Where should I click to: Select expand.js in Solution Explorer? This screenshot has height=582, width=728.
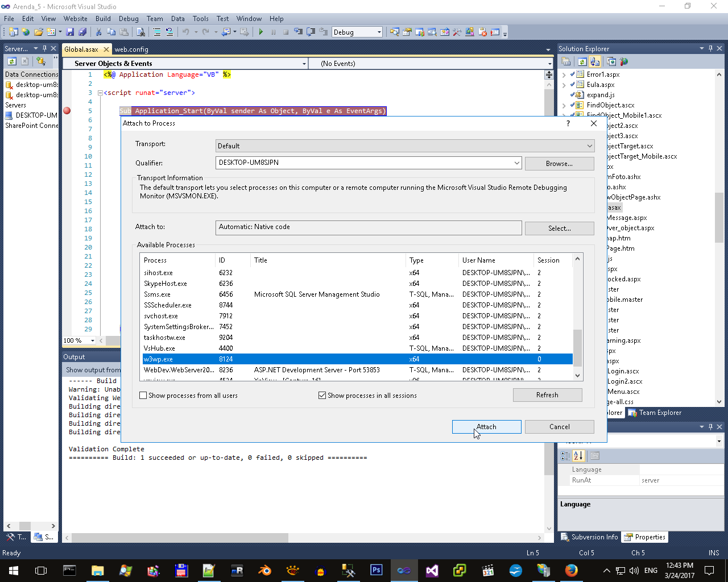[601, 95]
